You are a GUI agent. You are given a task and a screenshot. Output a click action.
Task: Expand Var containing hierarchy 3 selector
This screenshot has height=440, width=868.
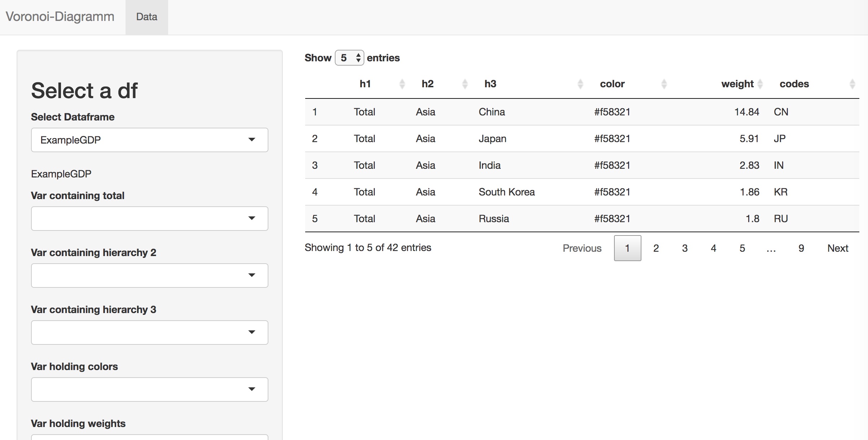tap(149, 333)
